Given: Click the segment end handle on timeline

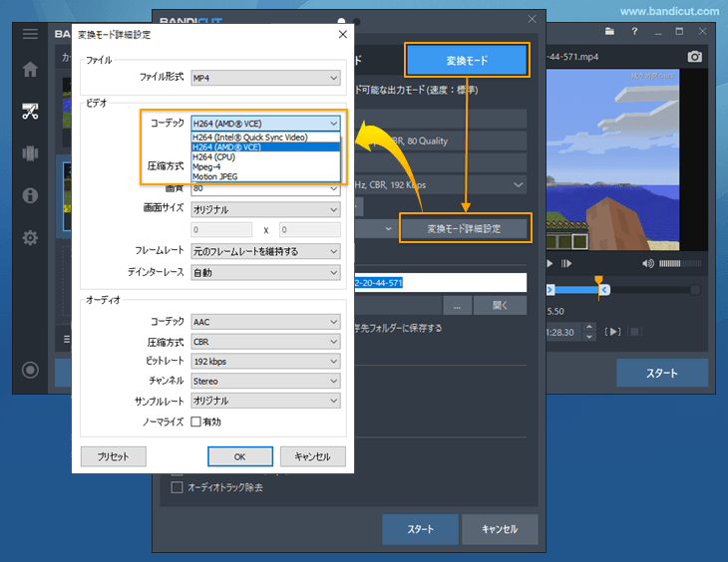Looking at the screenshot, I should 604,290.
